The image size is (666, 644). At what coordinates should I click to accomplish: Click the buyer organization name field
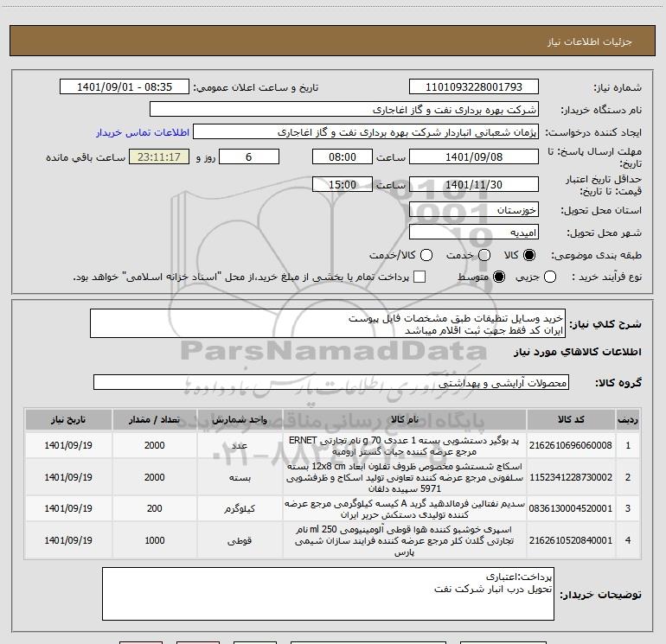click(344, 110)
